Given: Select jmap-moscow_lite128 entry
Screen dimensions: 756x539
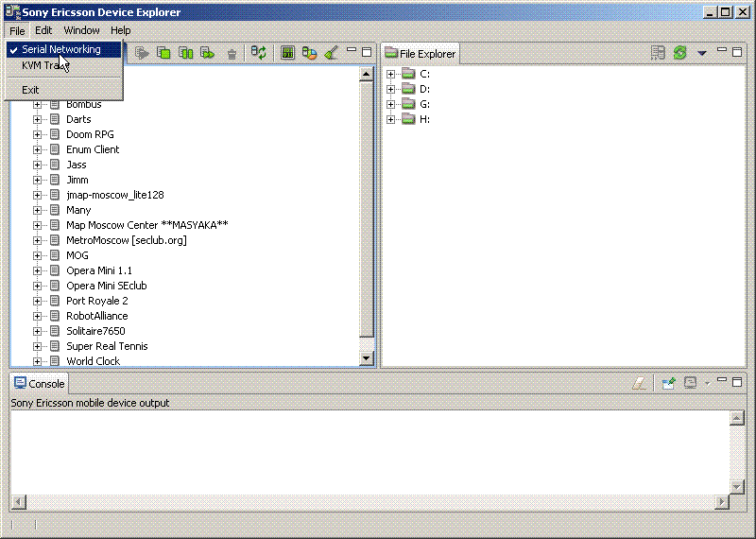Looking at the screenshot, I should pos(115,195).
